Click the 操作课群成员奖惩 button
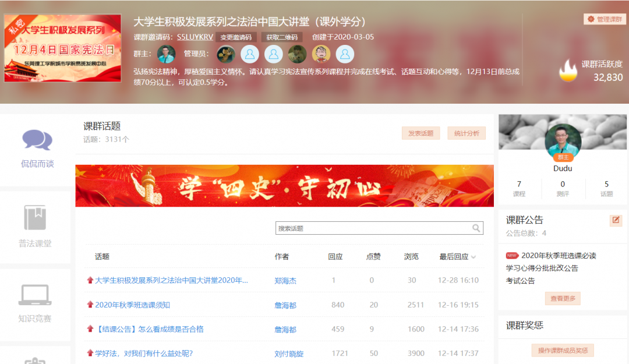 pos(562,350)
